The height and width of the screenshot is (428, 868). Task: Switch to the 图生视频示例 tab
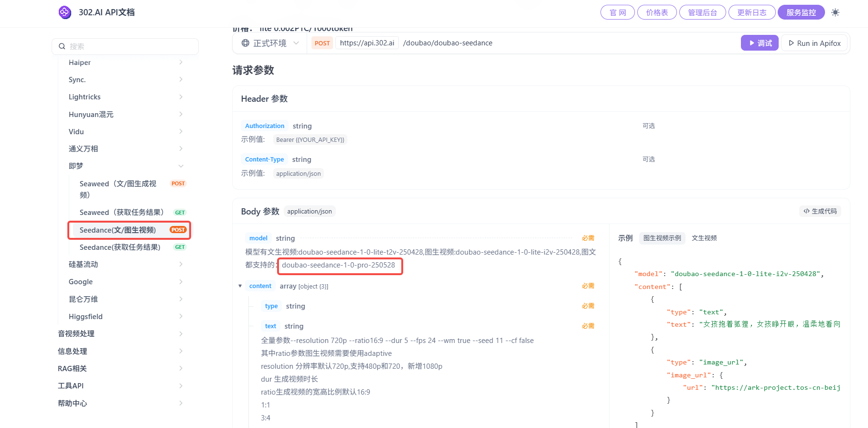click(662, 238)
